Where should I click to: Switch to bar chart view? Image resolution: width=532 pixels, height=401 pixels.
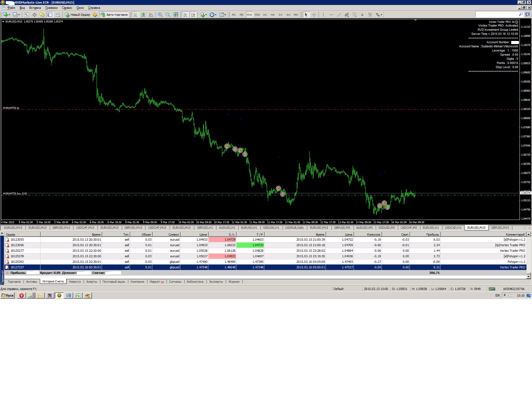(135, 15)
